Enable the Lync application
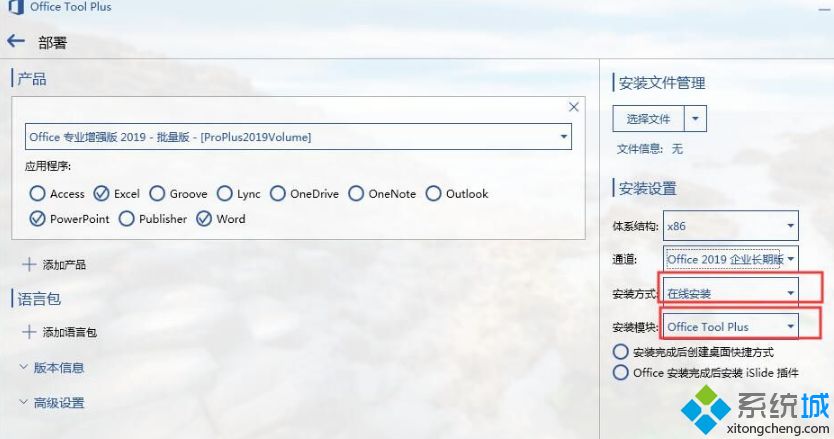 click(x=224, y=193)
